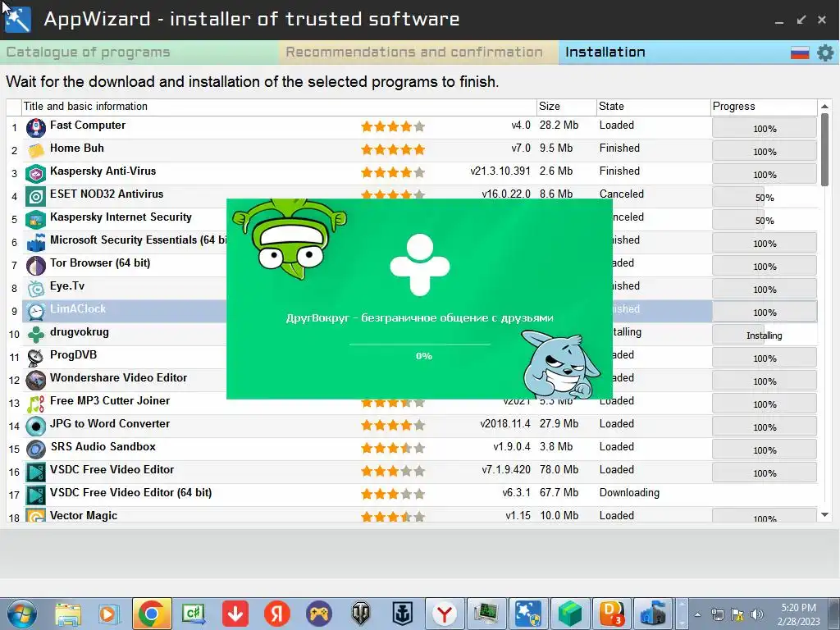Show hidden system tray icons
840x630 pixels.
697,614
